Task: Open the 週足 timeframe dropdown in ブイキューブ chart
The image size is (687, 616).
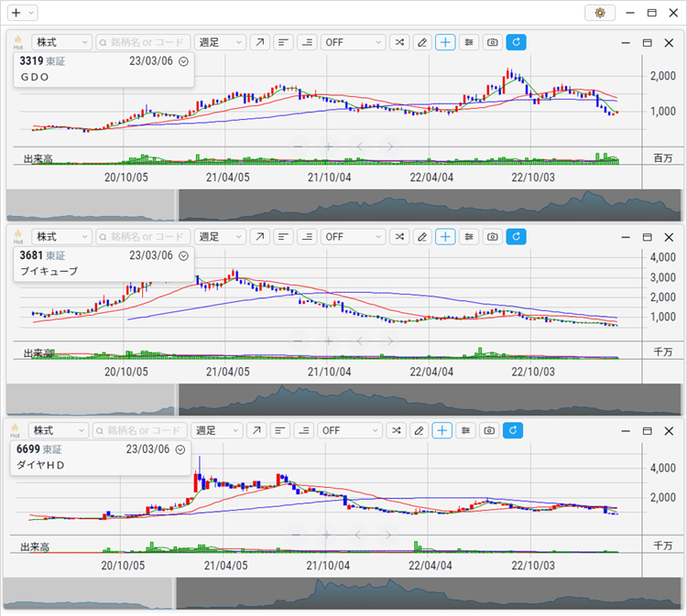Action: [x=220, y=236]
